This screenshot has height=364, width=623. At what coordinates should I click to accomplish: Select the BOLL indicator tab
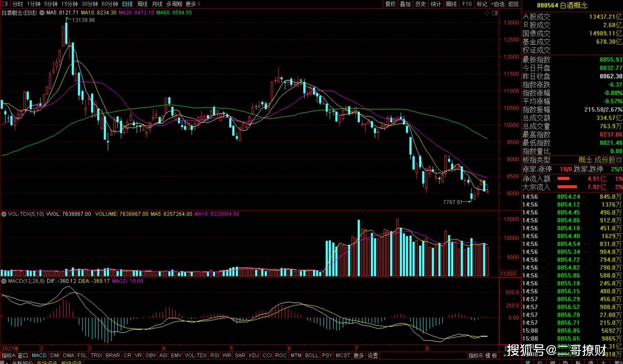(312, 355)
